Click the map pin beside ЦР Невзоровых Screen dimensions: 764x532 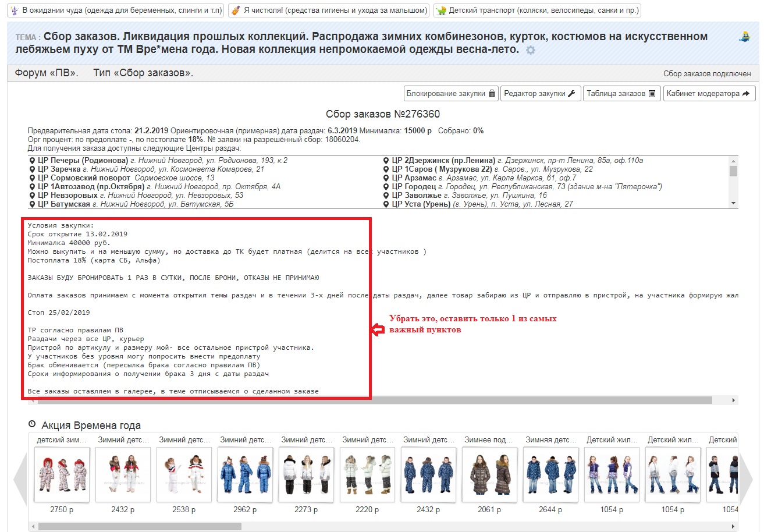click(32, 196)
